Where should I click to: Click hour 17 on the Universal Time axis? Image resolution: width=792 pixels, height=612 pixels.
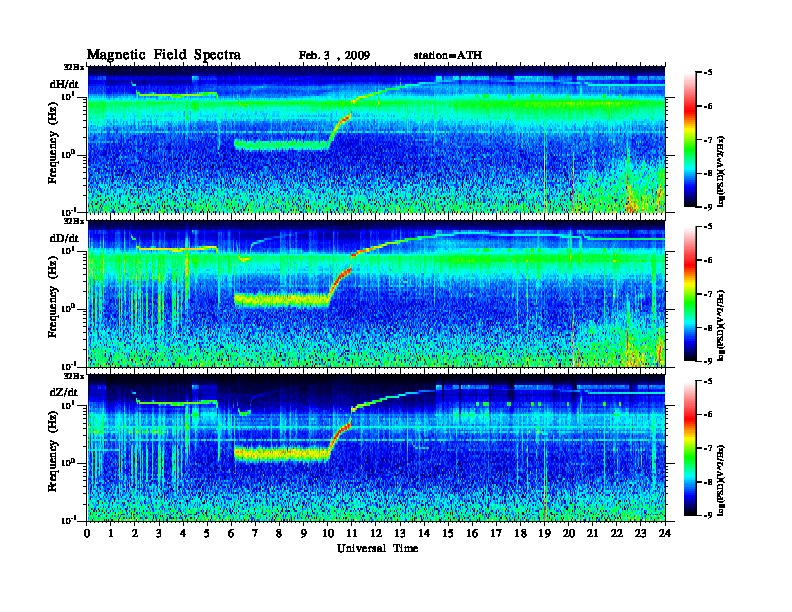[x=497, y=533]
